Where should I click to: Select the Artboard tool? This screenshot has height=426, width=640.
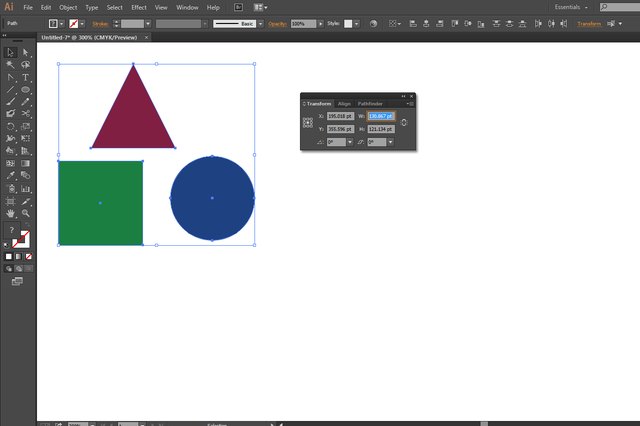(10, 201)
